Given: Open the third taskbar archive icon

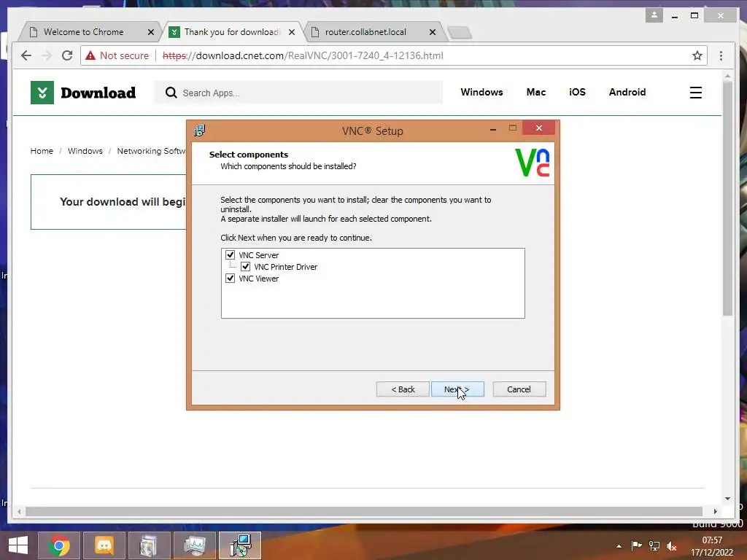Looking at the screenshot, I should pyautogui.click(x=149, y=545).
